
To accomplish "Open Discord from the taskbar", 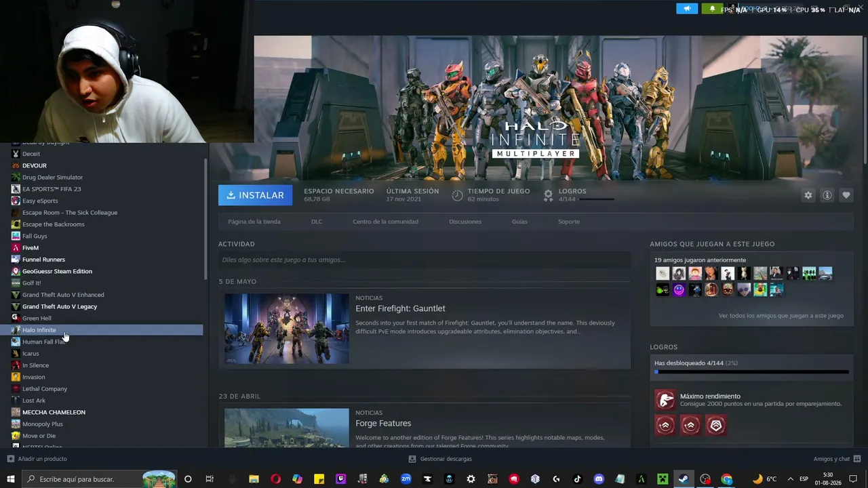I will pos(599,479).
